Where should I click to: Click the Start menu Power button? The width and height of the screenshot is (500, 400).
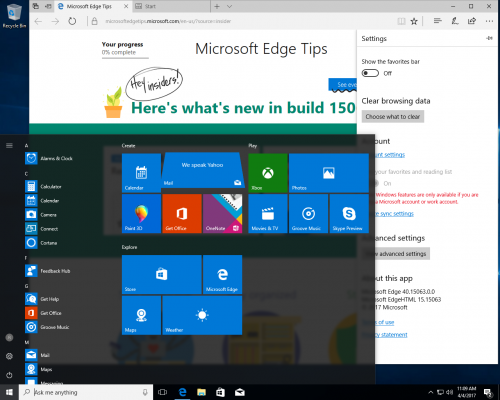tap(9, 375)
